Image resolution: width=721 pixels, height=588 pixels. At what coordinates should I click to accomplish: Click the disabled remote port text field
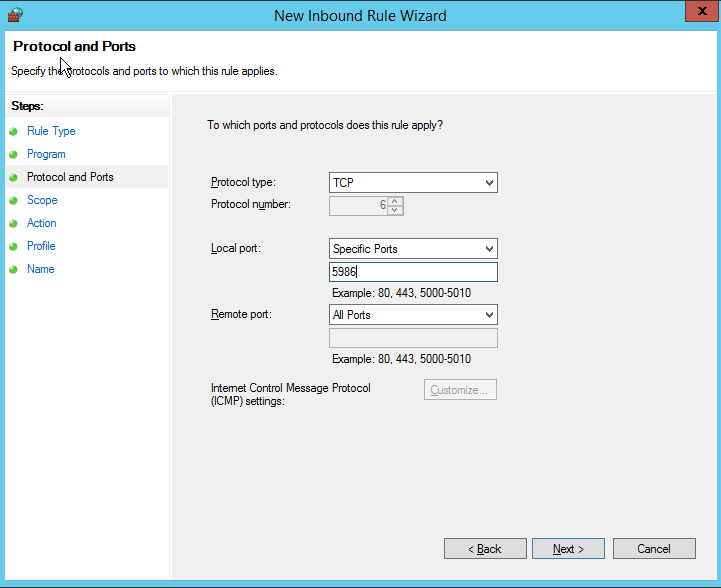[x=413, y=338]
